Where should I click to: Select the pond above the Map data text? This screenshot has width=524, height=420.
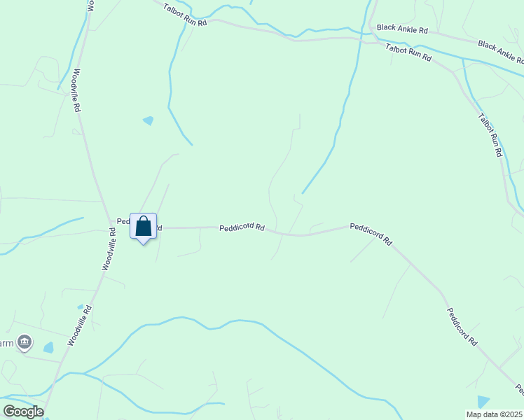[x=483, y=402]
